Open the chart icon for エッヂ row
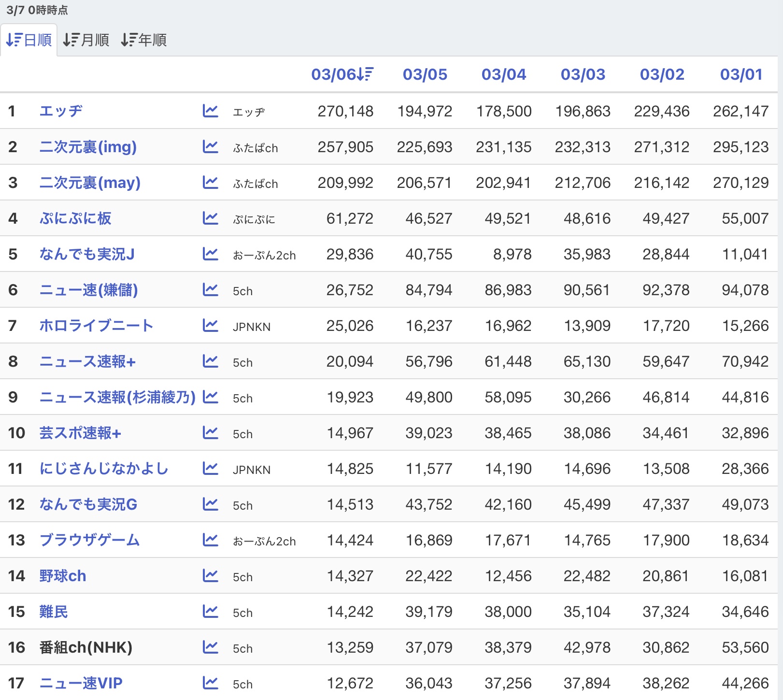The width and height of the screenshot is (783, 700). (210, 111)
